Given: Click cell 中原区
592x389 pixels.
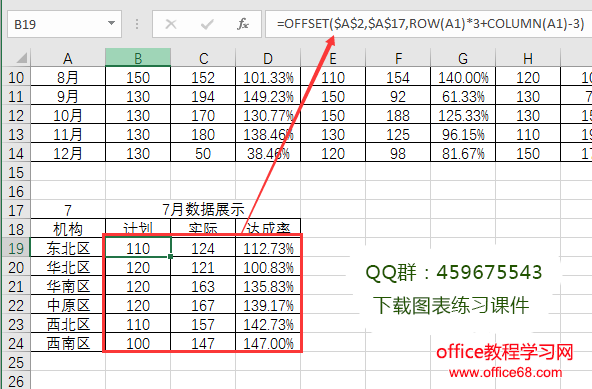Looking at the screenshot, I should [68, 305].
